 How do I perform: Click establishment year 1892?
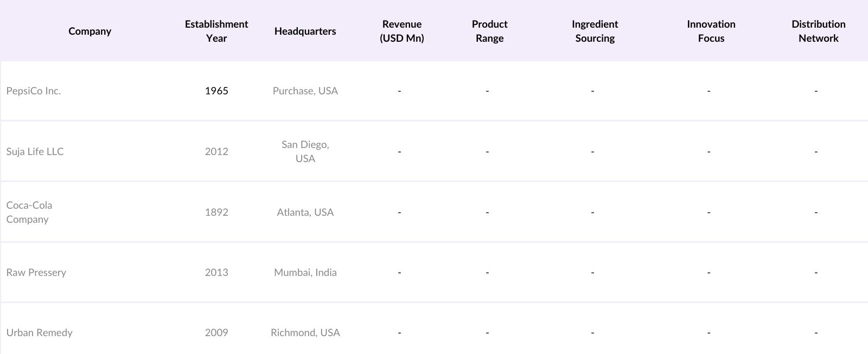coord(216,212)
